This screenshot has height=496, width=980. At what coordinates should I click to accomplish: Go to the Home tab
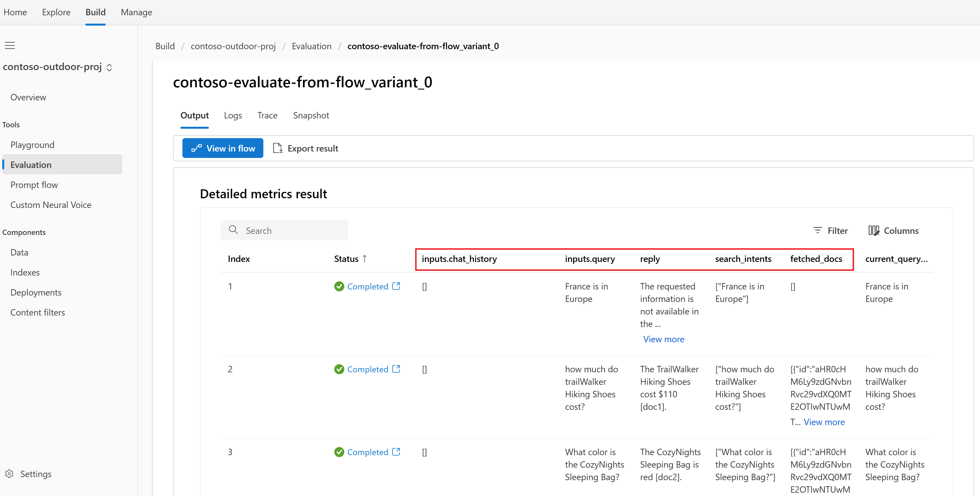tap(15, 12)
